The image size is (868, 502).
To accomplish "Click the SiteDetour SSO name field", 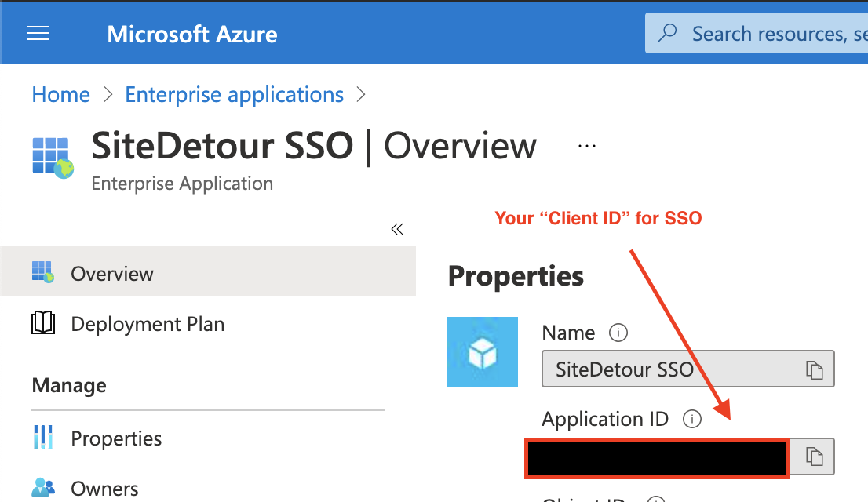I will pyautogui.click(x=687, y=369).
